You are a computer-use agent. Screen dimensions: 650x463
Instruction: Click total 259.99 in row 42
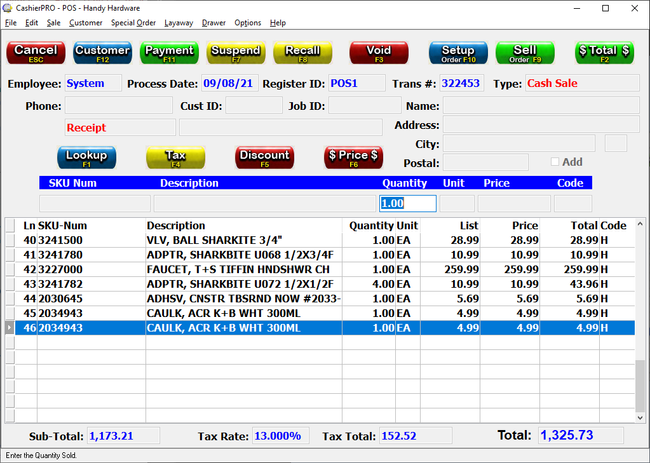pos(581,269)
